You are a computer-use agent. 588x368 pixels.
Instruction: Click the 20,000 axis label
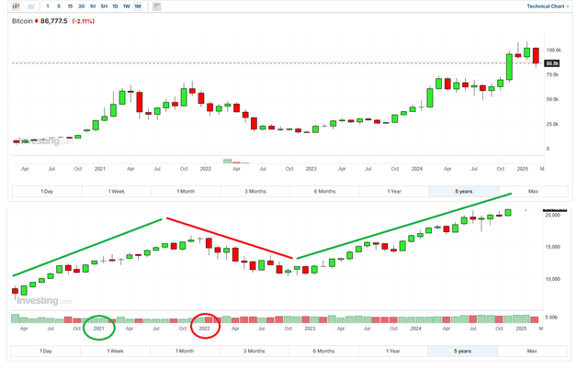[x=553, y=215]
